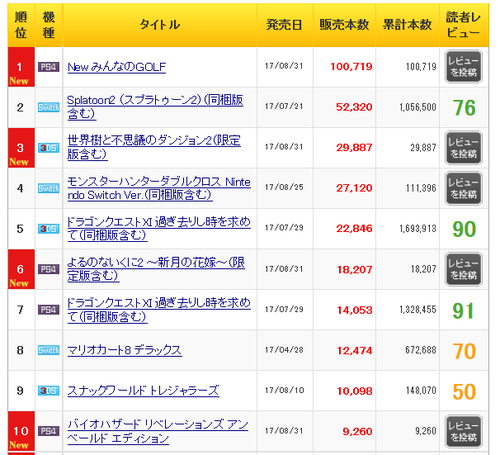
Task: Click the 3DS icon in スナックワールド row
Action: click(x=49, y=391)
